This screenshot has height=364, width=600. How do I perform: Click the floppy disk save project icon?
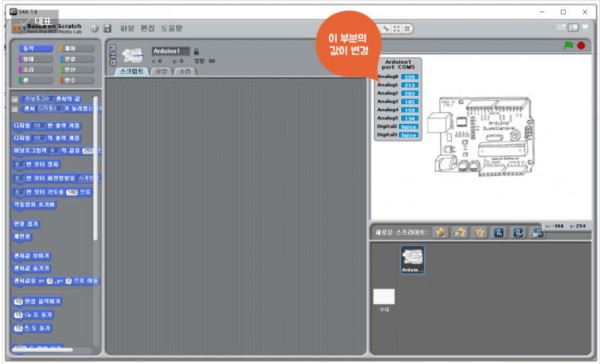(x=108, y=28)
